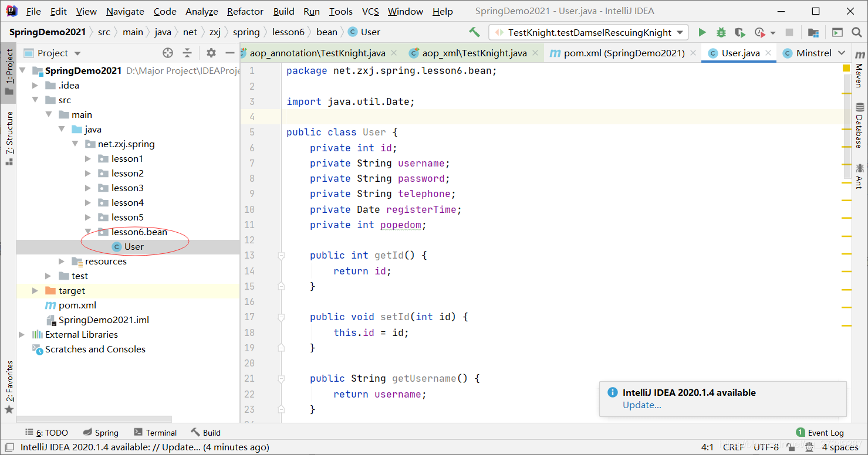Click Collapse All icon in Project panel

coord(187,53)
